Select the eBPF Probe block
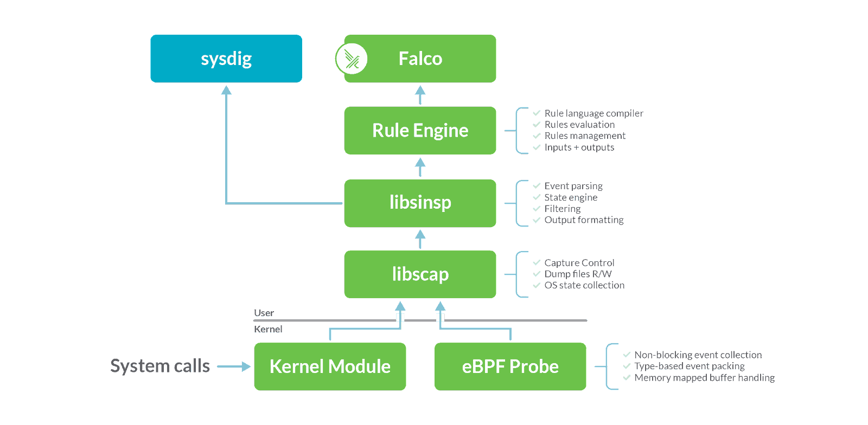Screen dimensions: 868x425 tap(510, 366)
